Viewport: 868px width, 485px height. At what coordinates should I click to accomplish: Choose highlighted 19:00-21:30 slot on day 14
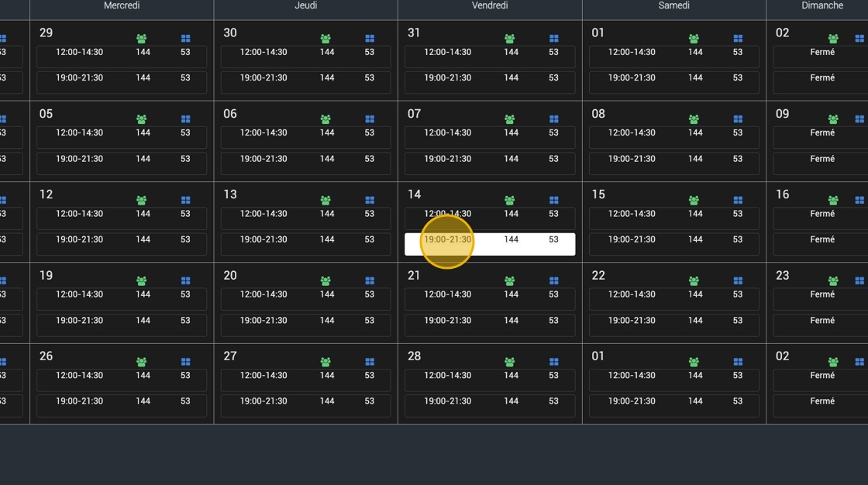(490, 245)
